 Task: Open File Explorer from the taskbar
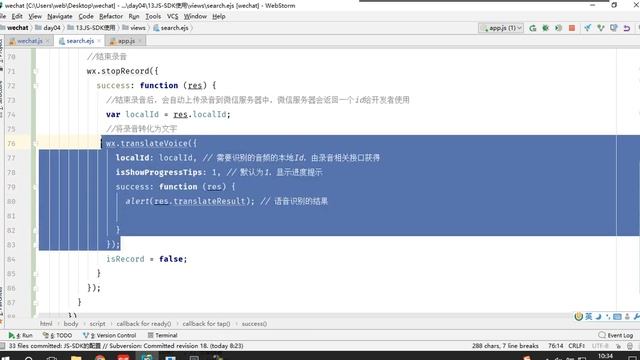point(76,358)
